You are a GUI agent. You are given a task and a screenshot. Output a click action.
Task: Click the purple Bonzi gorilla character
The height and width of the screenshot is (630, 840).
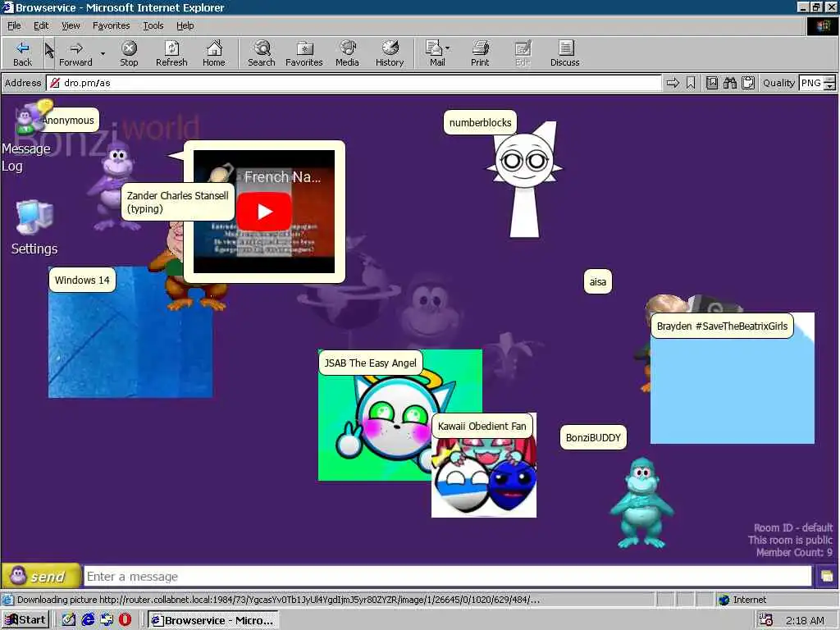(x=114, y=186)
